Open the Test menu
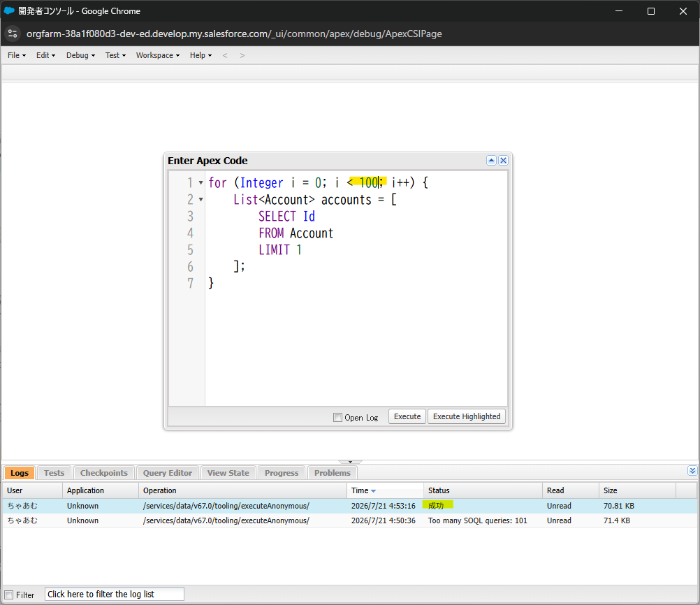700x605 pixels. pyautogui.click(x=115, y=55)
